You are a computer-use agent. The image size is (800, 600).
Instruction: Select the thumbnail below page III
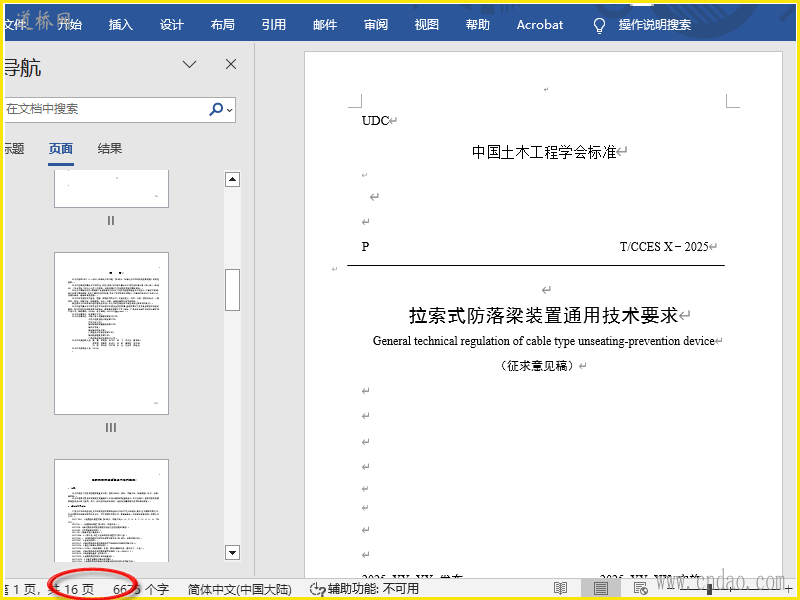click(111, 510)
